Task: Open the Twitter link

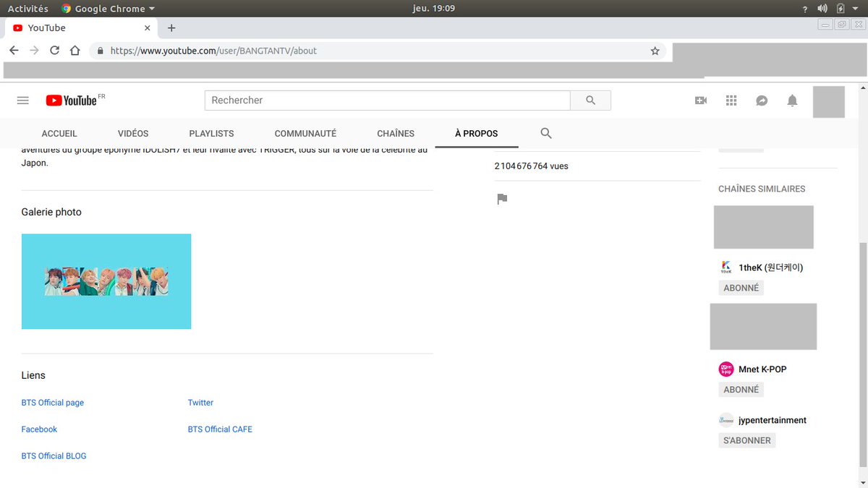Action: pyautogui.click(x=200, y=403)
